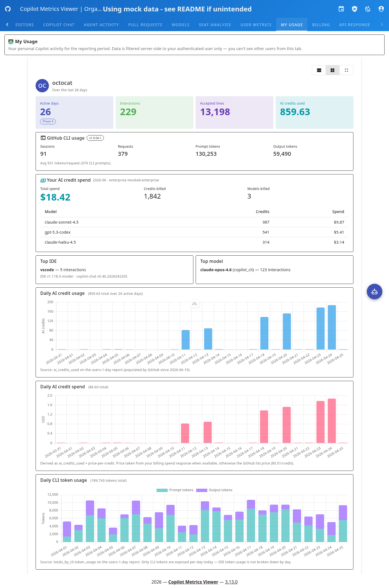Switch to the Copilot Chat tab
Viewport: 389px width, 588px height.
point(59,25)
